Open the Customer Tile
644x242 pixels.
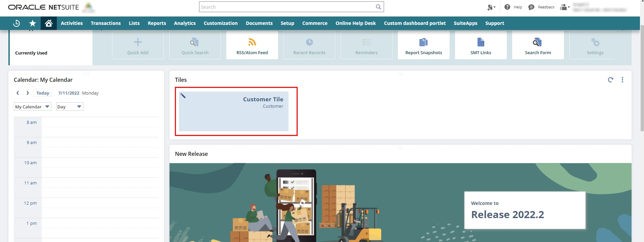(x=234, y=111)
